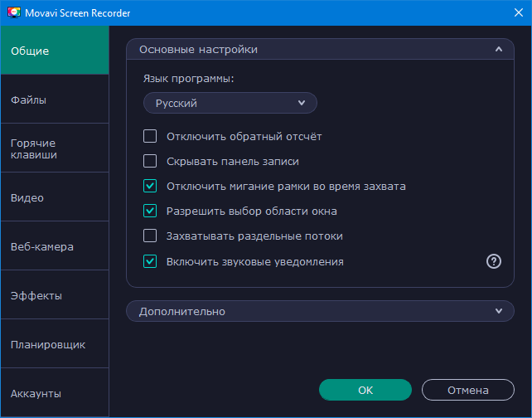Image resolution: width=532 pixels, height=418 pixels.
Task: Collapse the Основные настройки section
Action: click(x=498, y=50)
